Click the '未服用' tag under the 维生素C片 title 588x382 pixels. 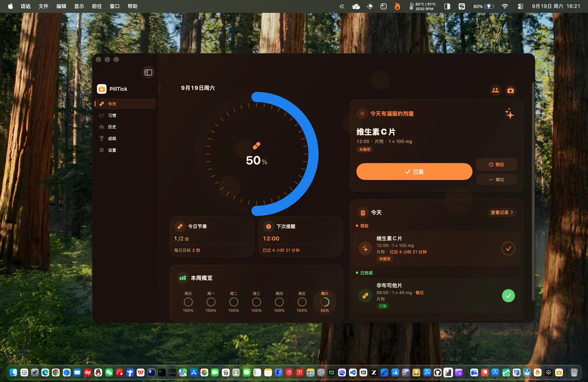coord(365,150)
